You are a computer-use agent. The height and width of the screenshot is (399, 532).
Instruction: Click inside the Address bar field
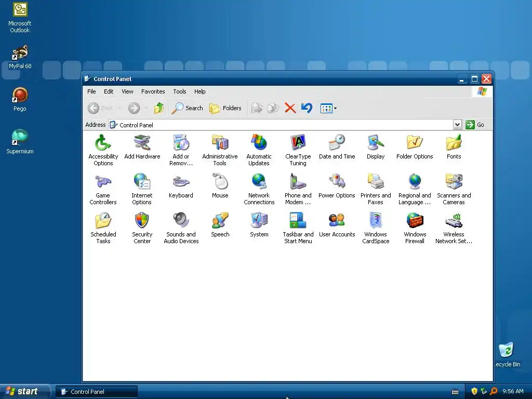click(x=281, y=125)
